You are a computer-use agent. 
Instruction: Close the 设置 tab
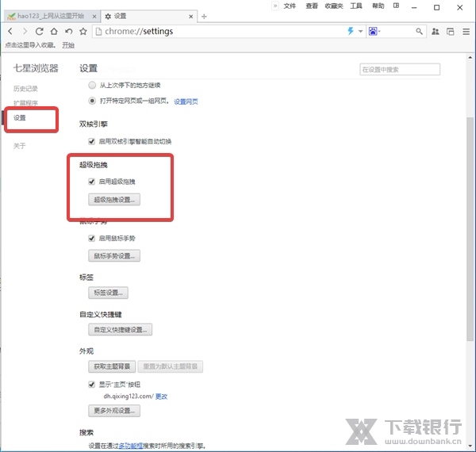click(190, 17)
